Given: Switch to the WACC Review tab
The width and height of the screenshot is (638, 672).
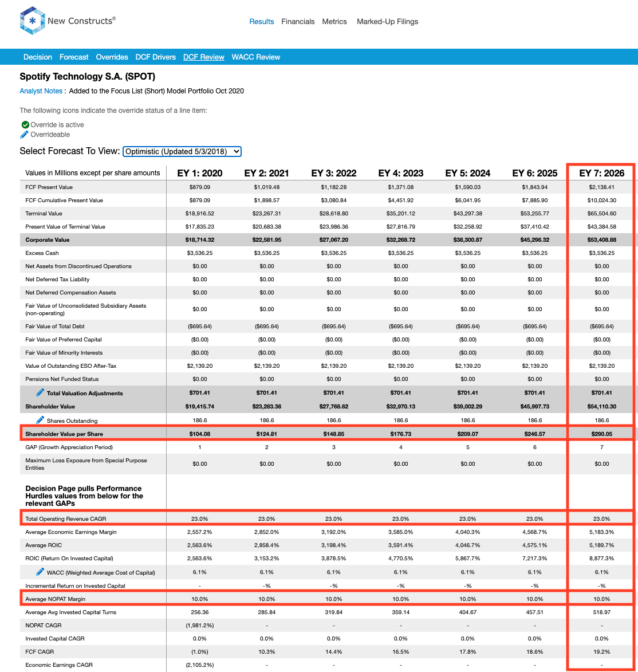Looking at the screenshot, I should point(256,57).
